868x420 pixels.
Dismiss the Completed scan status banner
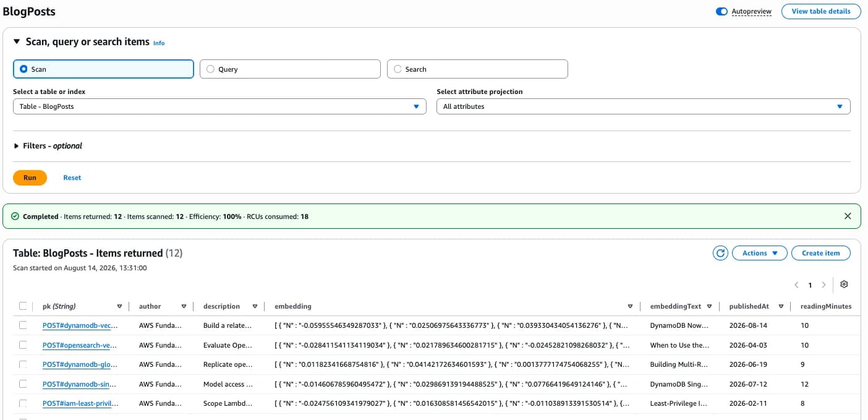848,216
